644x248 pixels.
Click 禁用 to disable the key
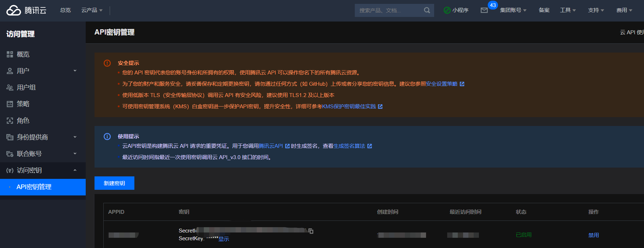[x=594, y=235]
